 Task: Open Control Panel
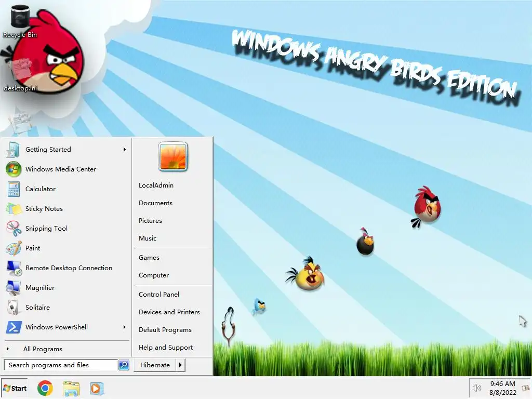tap(159, 295)
